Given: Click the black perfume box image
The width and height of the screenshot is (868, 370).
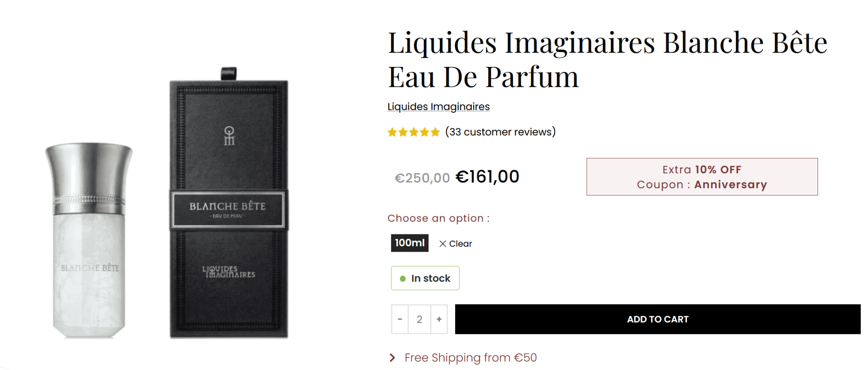Looking at the screenshot, I should click(x=229, y=203).
